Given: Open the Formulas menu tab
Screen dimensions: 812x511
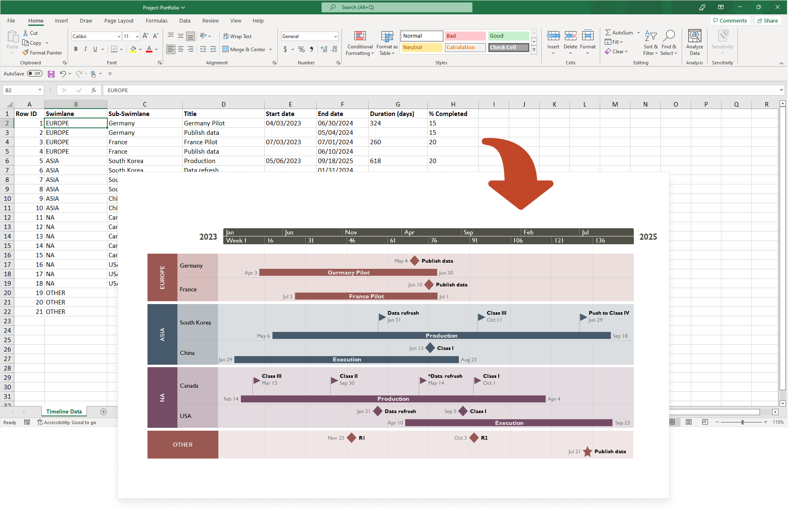Looking at the screenshot, I should (155, 20).
